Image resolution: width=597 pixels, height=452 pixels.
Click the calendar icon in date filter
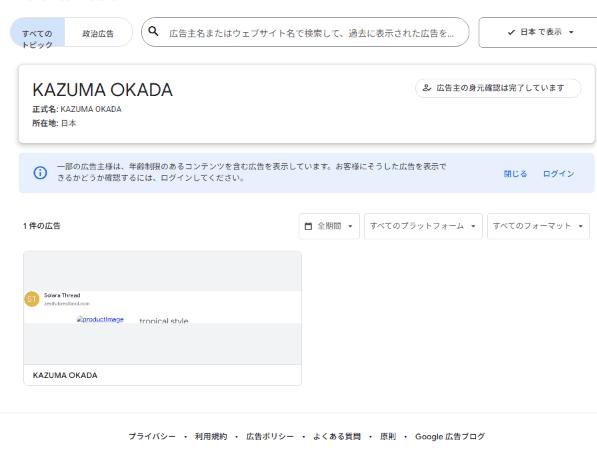[x=308, y=226]
